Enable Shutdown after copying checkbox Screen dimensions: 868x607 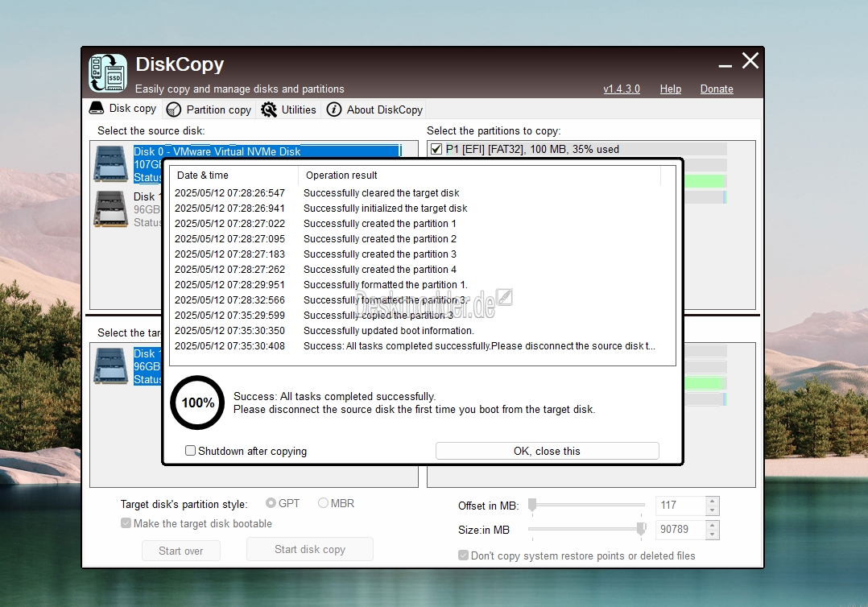point(190,450)
